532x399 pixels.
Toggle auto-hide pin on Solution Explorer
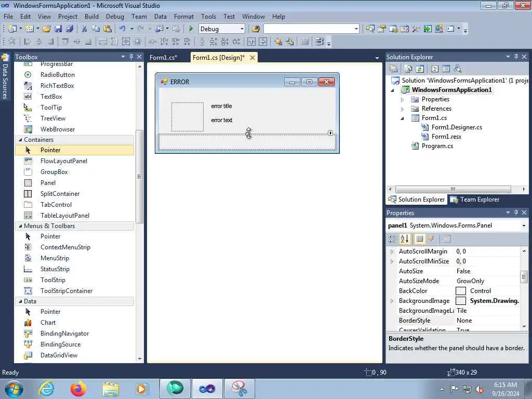(516, 57)
